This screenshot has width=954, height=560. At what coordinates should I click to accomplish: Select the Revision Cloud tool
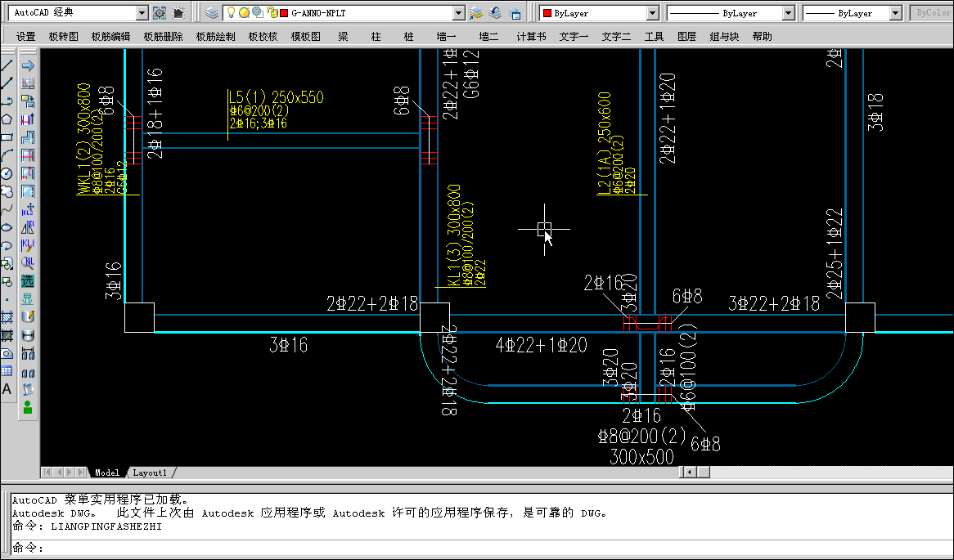pos(7,191)
